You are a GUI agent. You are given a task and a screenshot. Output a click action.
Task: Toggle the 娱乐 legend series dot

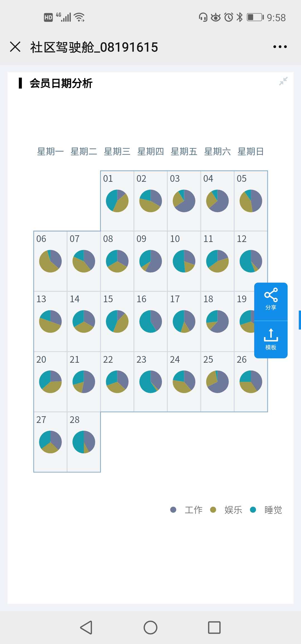213,510
